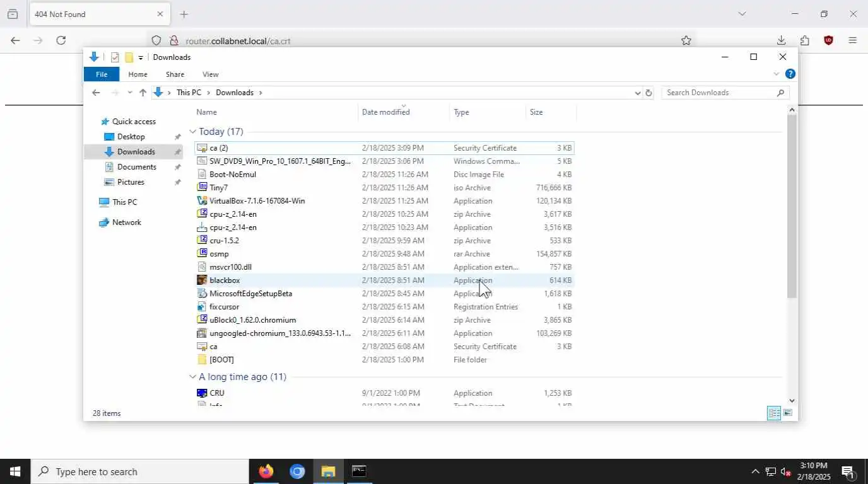Switch to large thumbnails view toggle
The width and height of the screenshot is (868, 484).
pyautogui.click(x=788, y=413)
